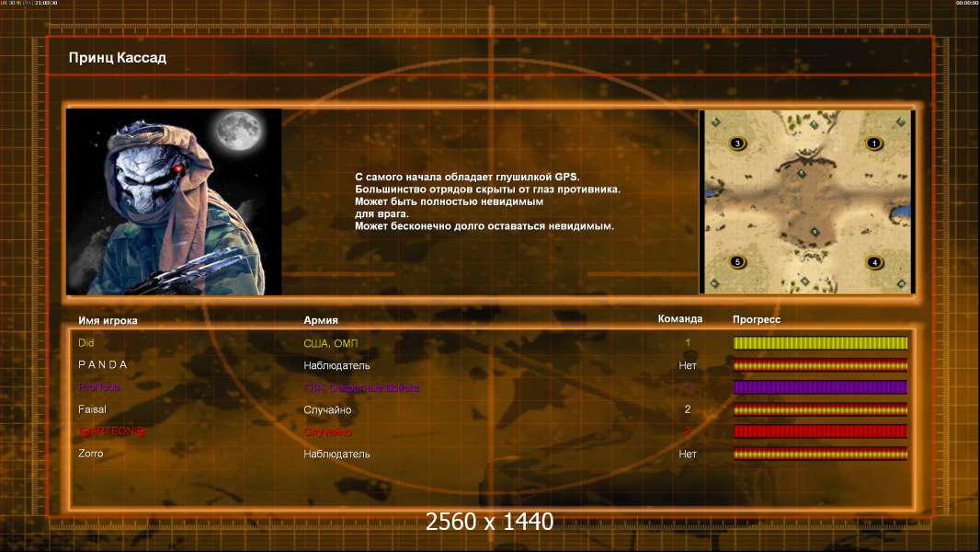Select player name 'Faisal'

point(92,409)
